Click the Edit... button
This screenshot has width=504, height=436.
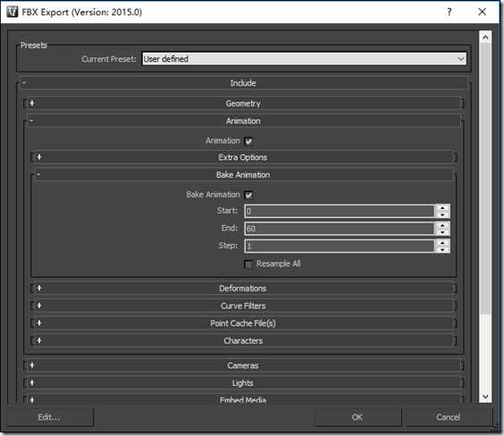50,417
